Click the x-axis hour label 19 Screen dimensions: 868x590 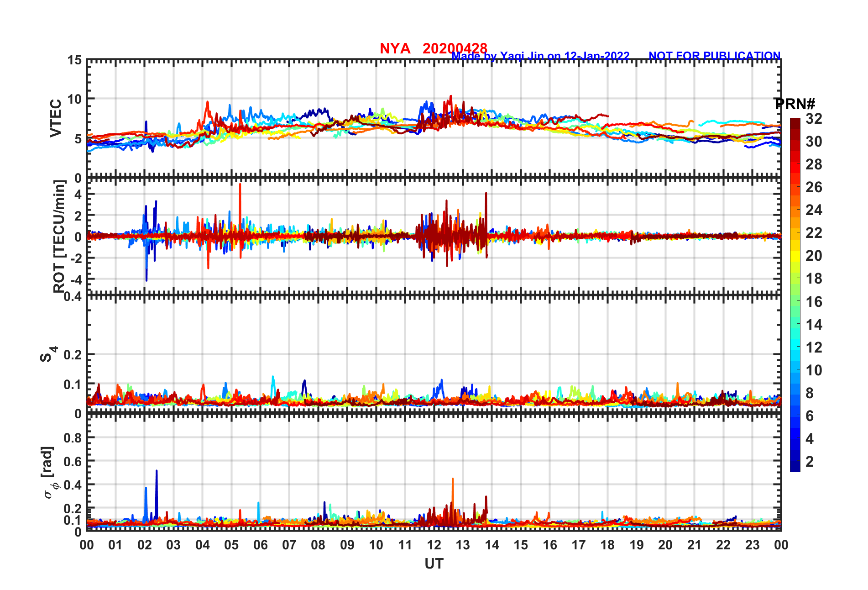637,545
